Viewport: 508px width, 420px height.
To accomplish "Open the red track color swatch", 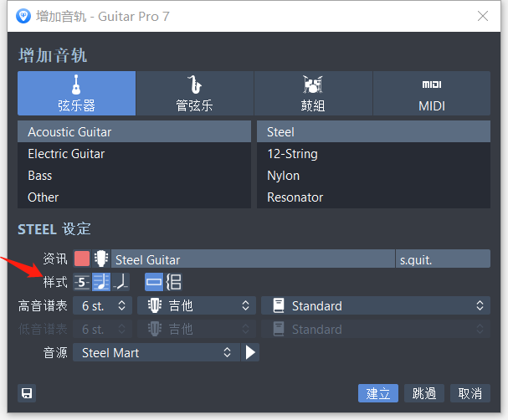I will click(82, 259).
